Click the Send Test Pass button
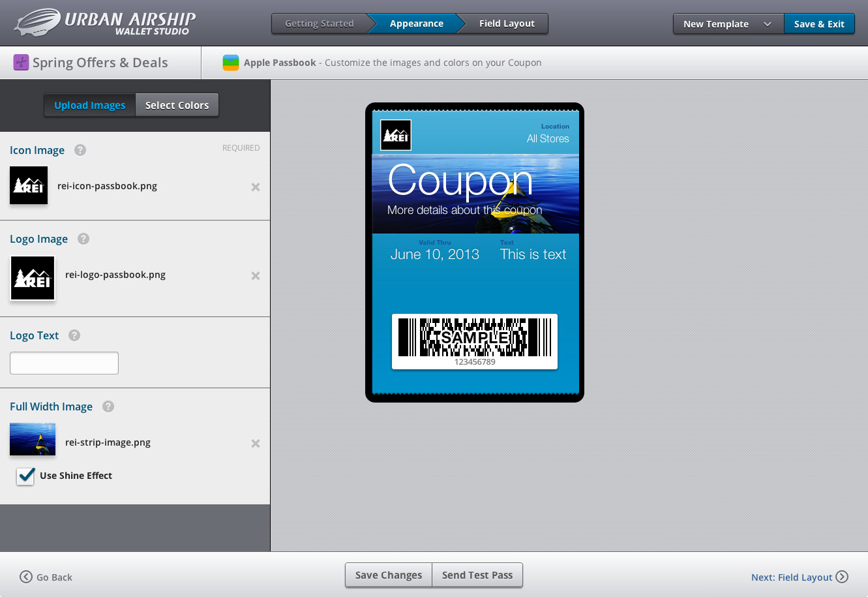This screenshot has height=597, width=868. click(477, 575)
